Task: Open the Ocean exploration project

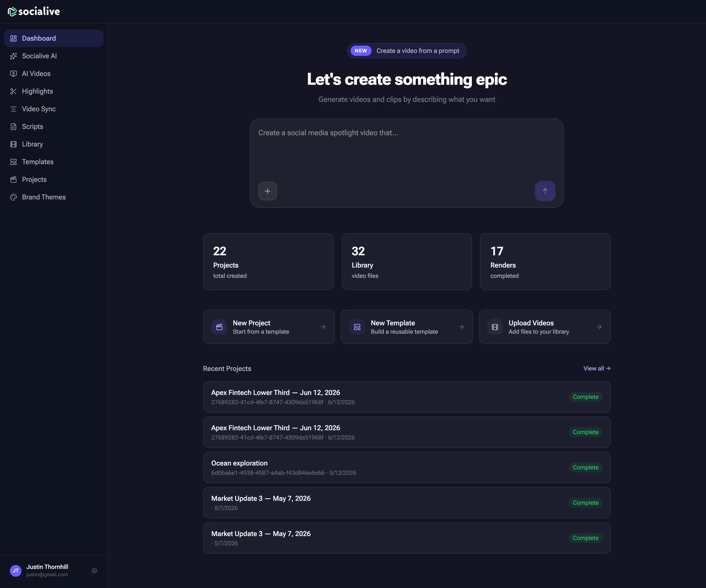Action: click(407, 467)
